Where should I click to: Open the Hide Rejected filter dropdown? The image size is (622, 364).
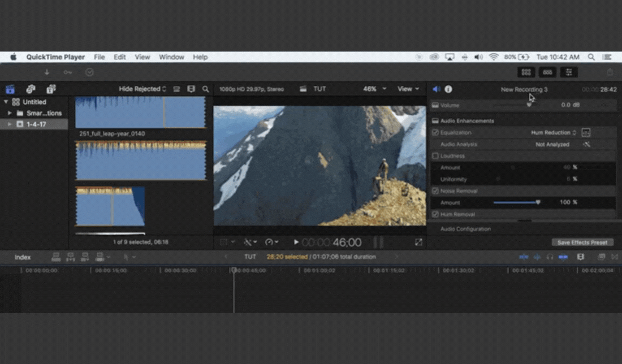pos(142,89)
